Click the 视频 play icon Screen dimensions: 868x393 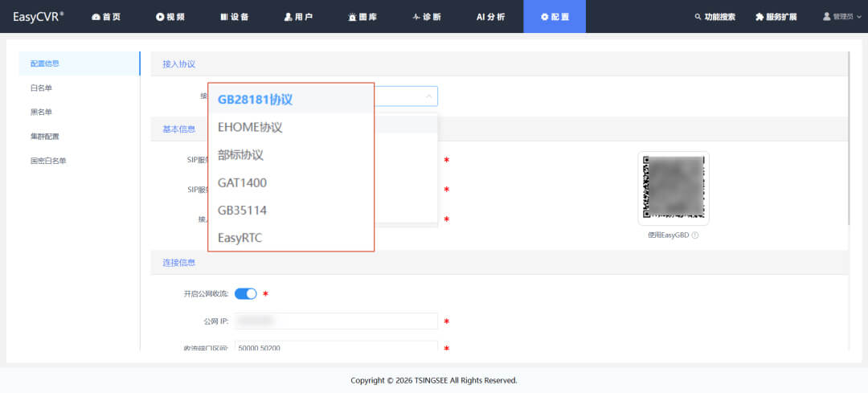(x=160, y=17)
